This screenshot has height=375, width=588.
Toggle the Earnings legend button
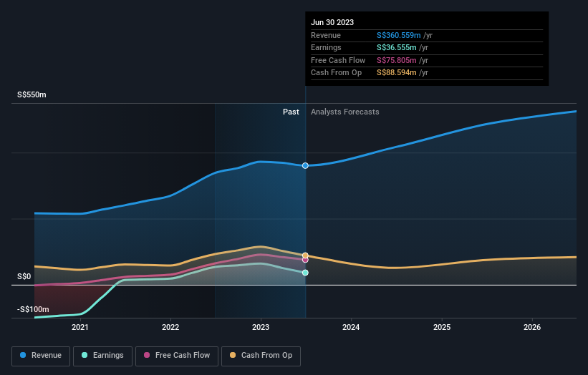(102, 356)
